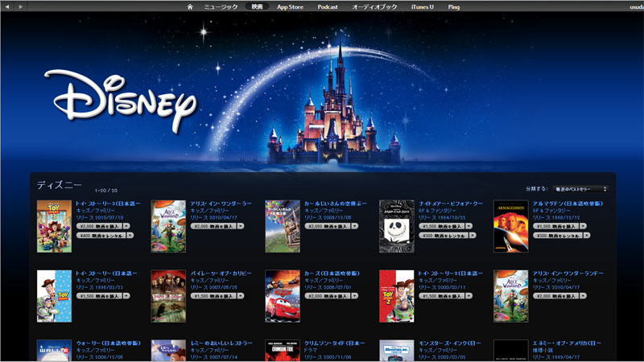Open the WALL-E poster thumbnail
This screenshot has height=362, width=644.
pyautogui.click(x=54, y=351)
